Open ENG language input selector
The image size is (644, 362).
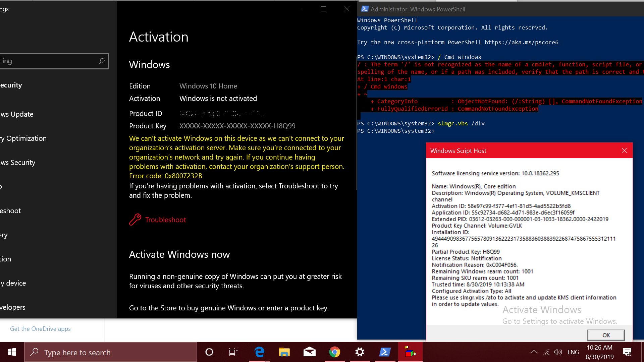pyautogui.click(x=573, y=352)
